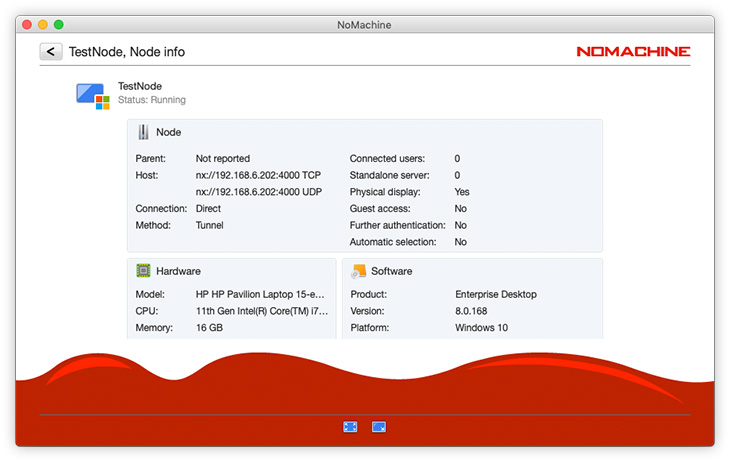730x461 pixels.
Task: Click the 'Status: Running' text
Action: [151, 100]
